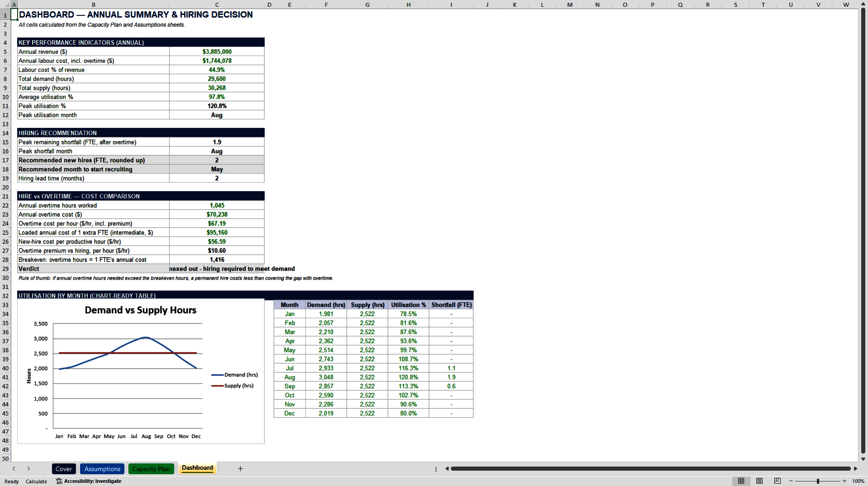Select Jul utilisation 116.3% cell
This screenshot has height=486, width=868.
[408, 368]
